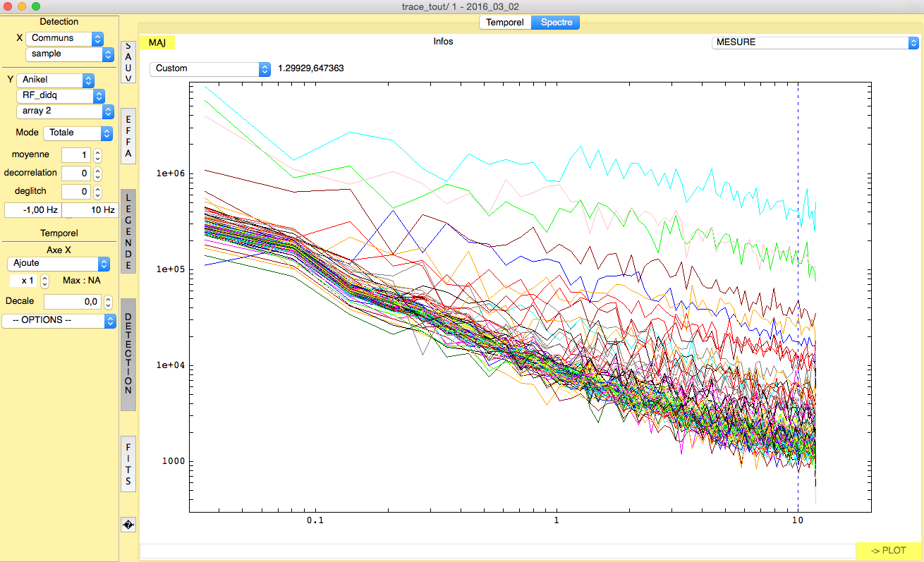
Task: Switch to the Temporel tab
Action: tap(505, 23)
